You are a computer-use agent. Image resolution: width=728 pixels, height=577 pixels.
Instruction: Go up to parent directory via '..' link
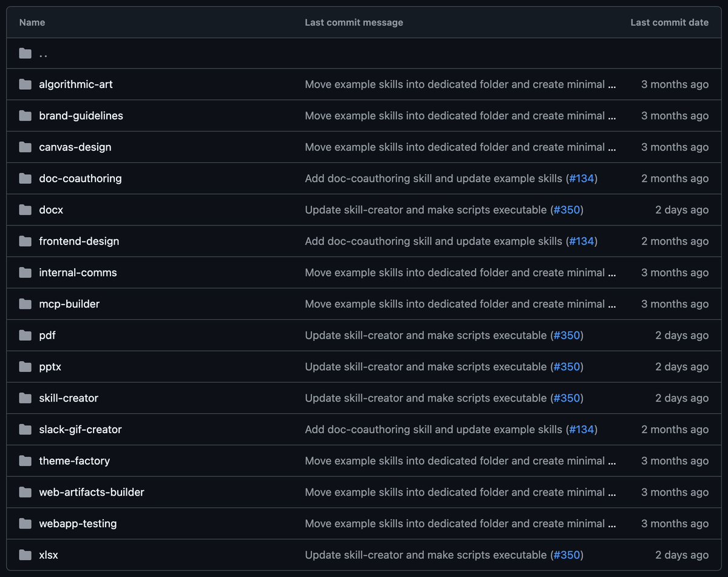point(43,55)
